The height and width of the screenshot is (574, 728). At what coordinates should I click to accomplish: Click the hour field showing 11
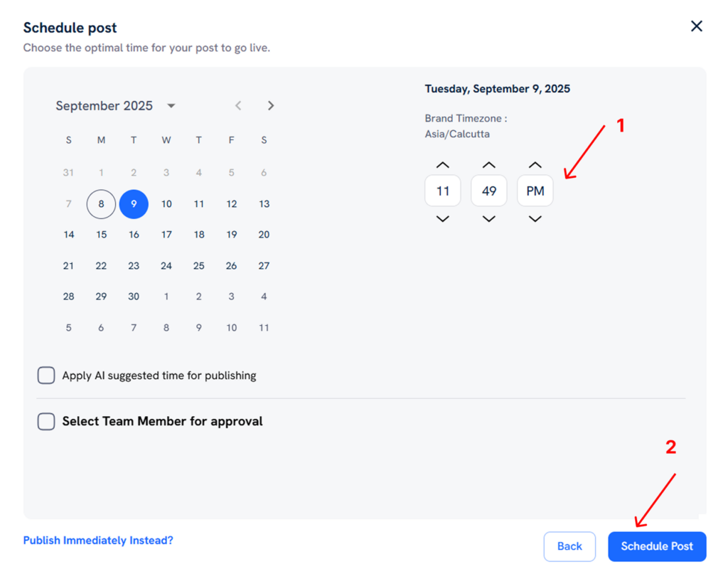pyautogui.click(x=442, y=191)
